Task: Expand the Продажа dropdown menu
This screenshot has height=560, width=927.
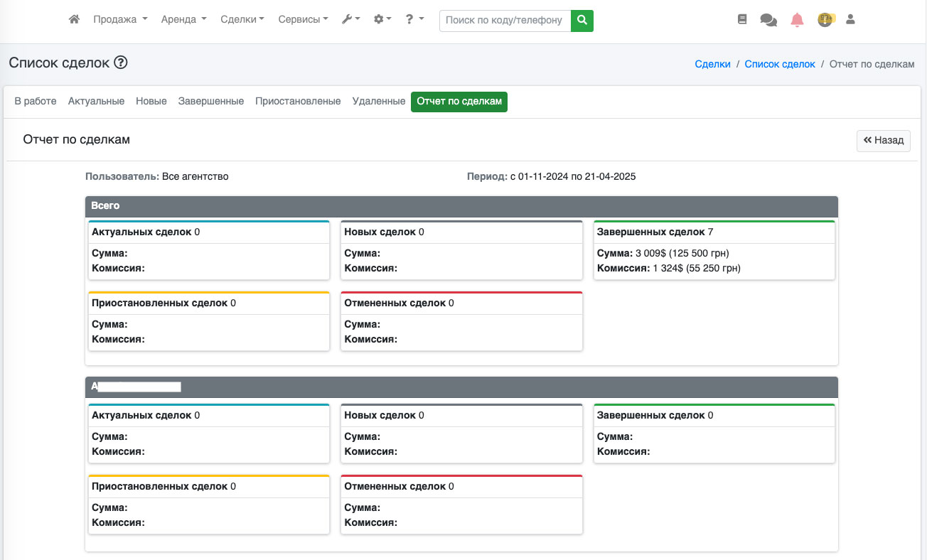Action: [x=120, y=20]
